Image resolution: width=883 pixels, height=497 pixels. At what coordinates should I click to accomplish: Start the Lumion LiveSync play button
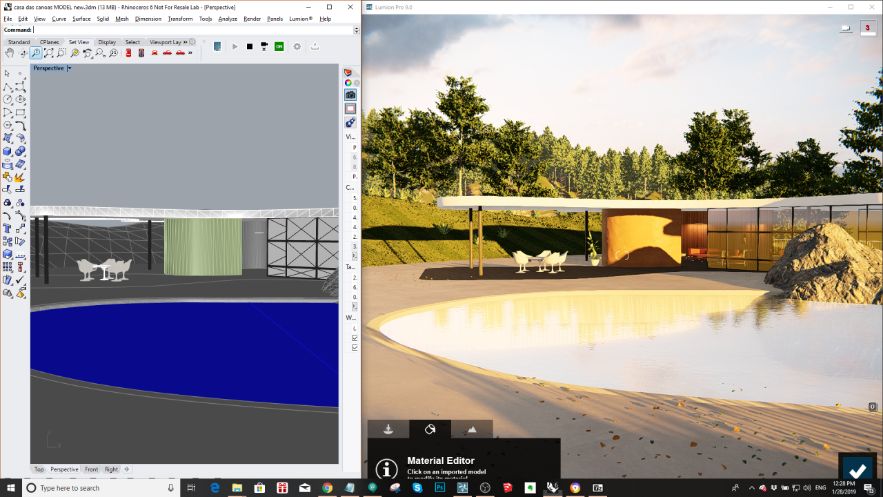coord(235,46)
